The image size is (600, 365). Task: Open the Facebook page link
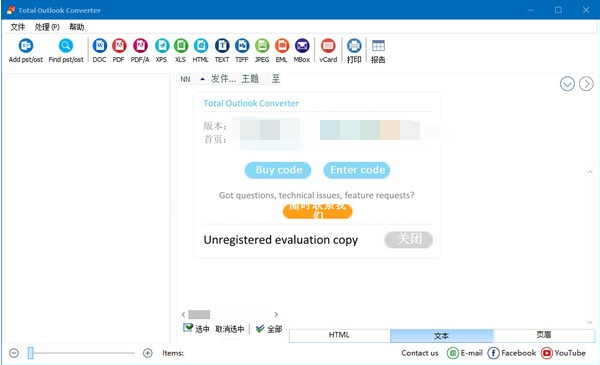[x=512, y=353]
